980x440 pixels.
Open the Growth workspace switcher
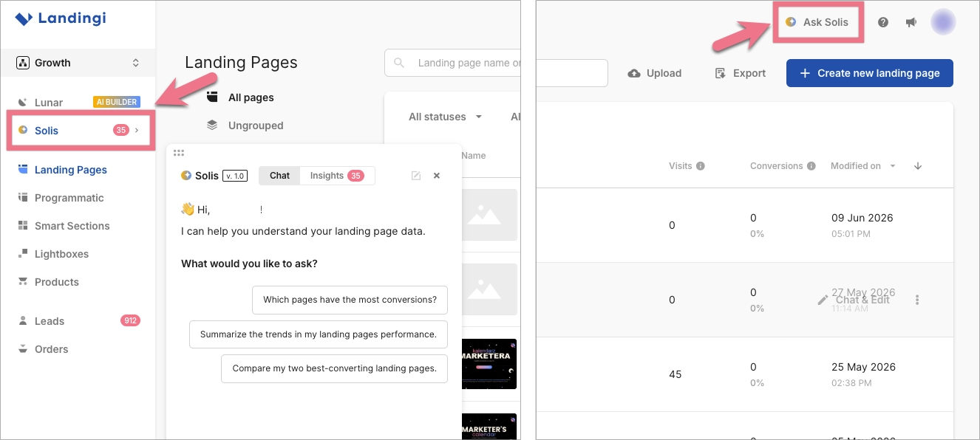78,63
